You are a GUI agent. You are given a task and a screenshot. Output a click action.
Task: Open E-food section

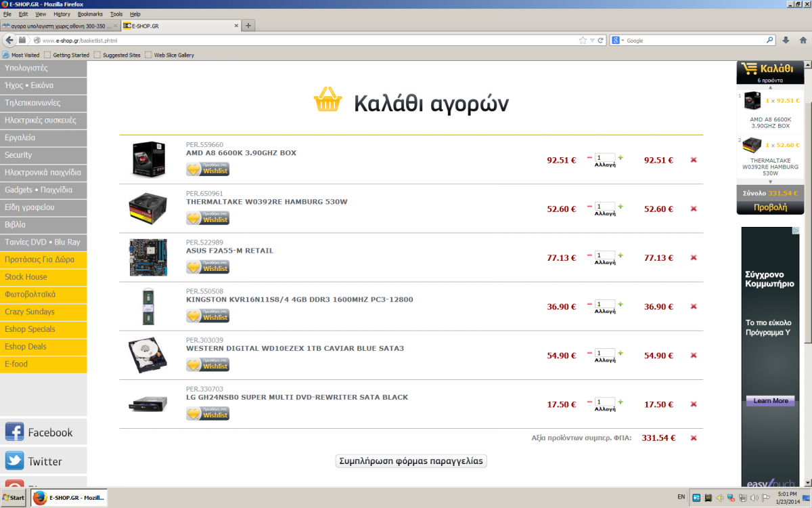(x=43, y=364)
